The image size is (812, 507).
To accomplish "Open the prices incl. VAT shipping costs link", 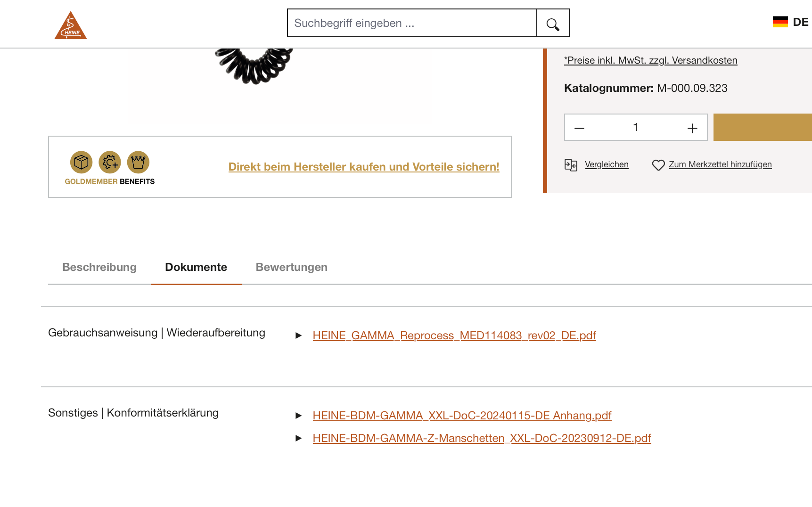I will click(650, 60).
